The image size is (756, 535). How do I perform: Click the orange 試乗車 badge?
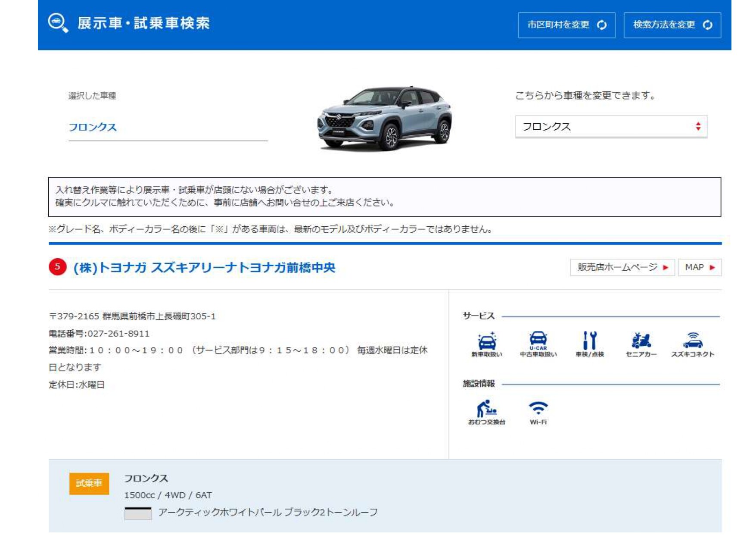(89, 483)
